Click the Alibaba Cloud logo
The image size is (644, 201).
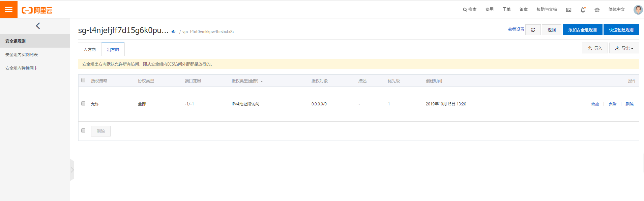(37, 10)
